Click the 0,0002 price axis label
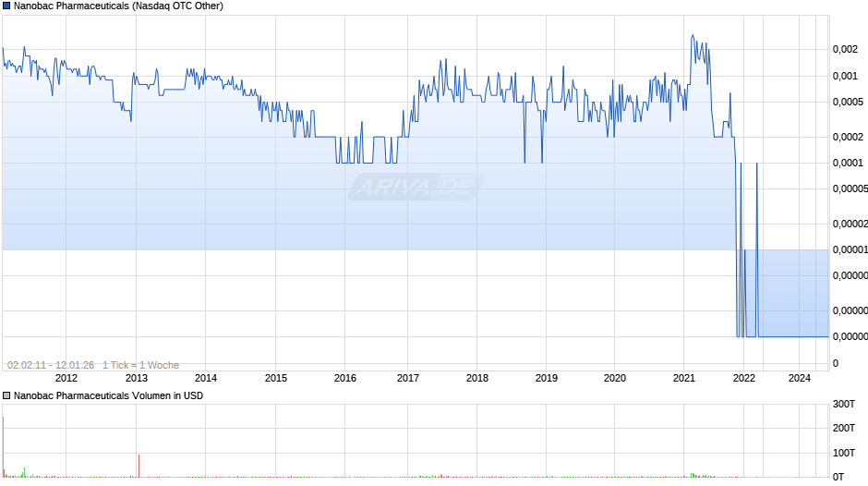868x486 pixels. pos(848,137)
